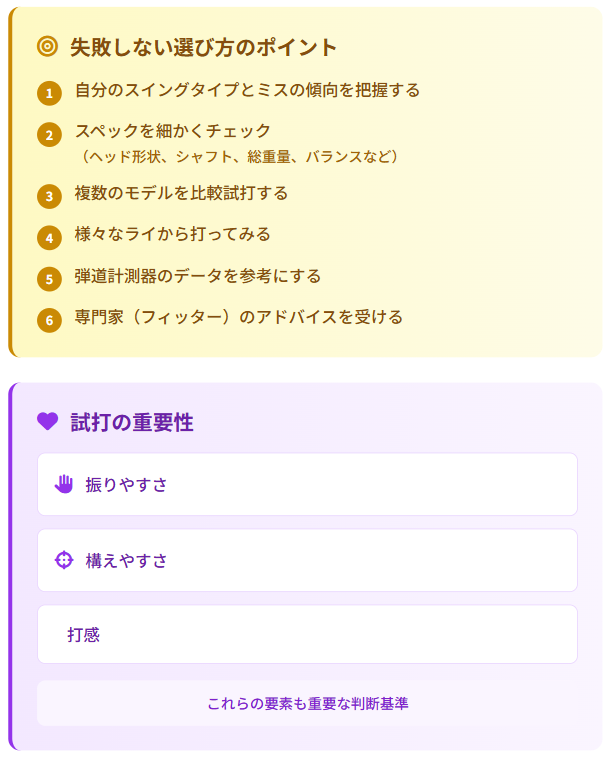Click the hand icon next to 振りやすさ
Image resolution: width=610 pixels, height=757 pixels.
64,484
